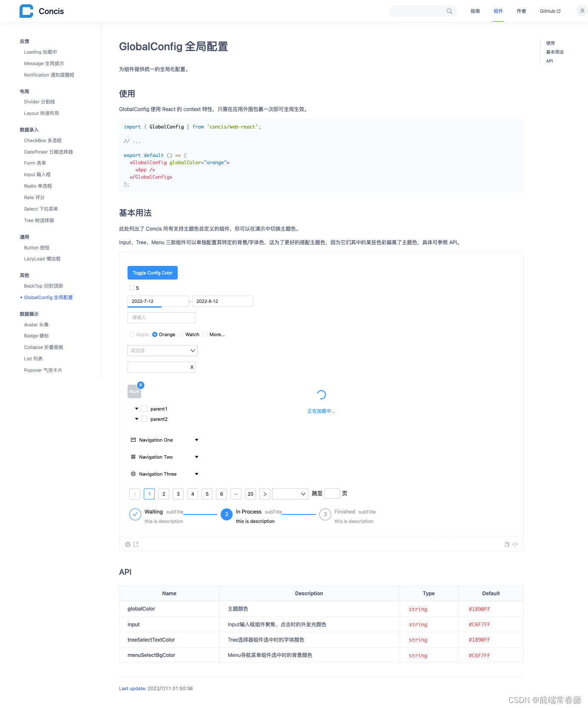Viewport: 588px width, 708px height.
Task: Collapse the parent2 tree node arrow
Action: pyautogui.click(x=136, y=419)
